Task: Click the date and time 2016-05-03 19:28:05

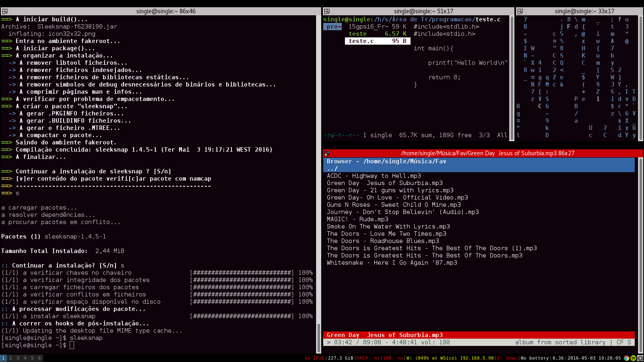Action: (x=594, y=358)
